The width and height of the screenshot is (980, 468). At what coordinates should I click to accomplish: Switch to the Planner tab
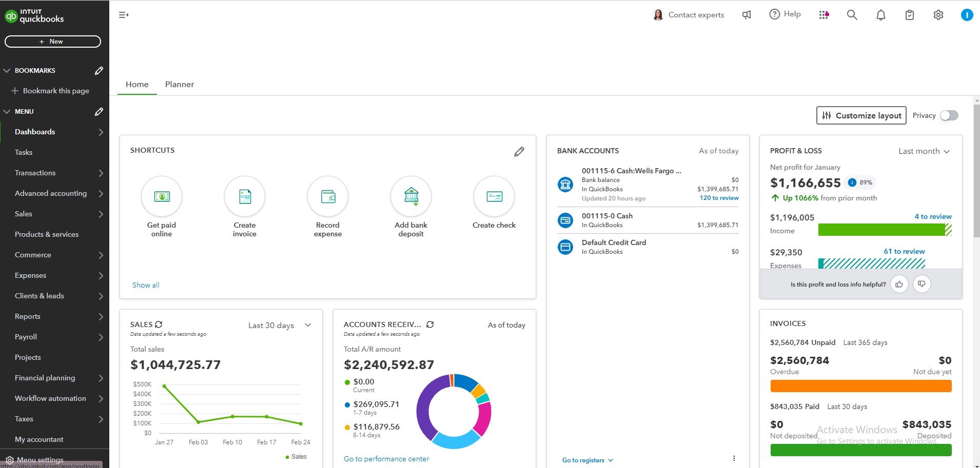[179, 85]
